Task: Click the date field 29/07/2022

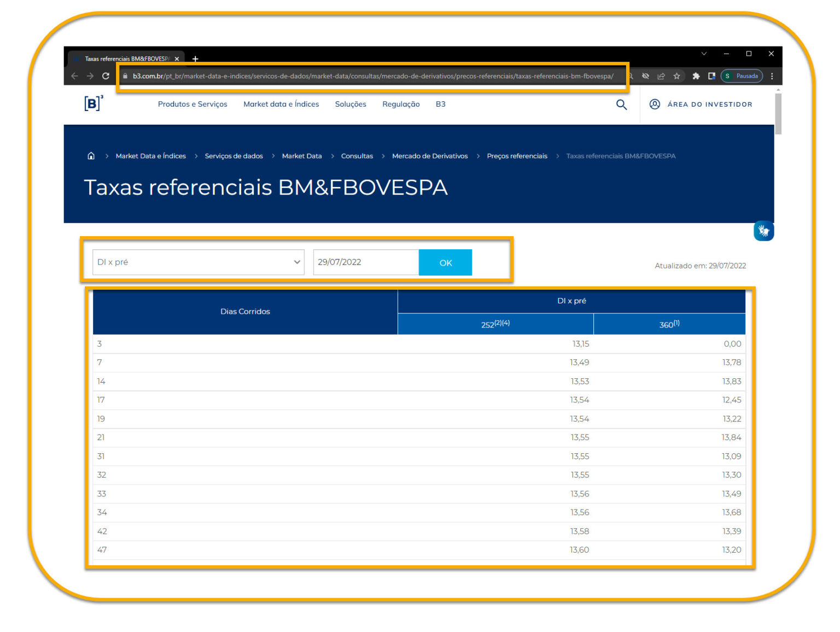Action: coord(366,262)
